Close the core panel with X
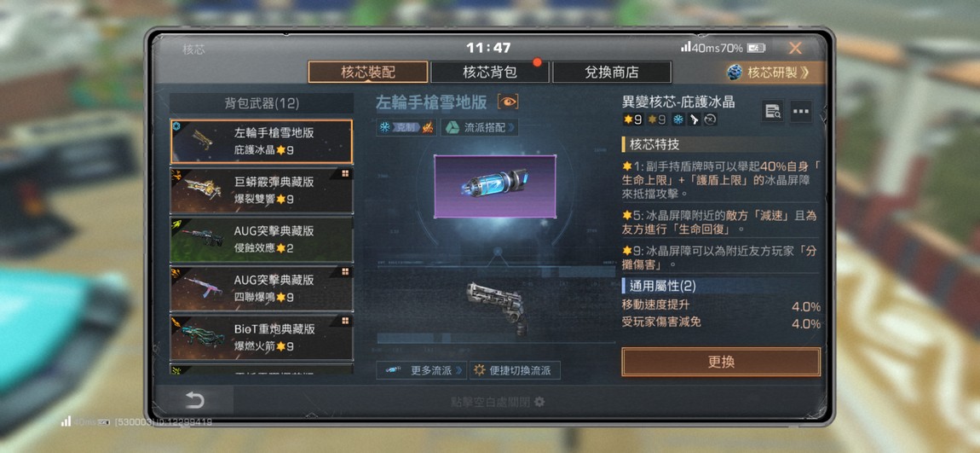This screenshot has width=980, height=453. [795, 48]
